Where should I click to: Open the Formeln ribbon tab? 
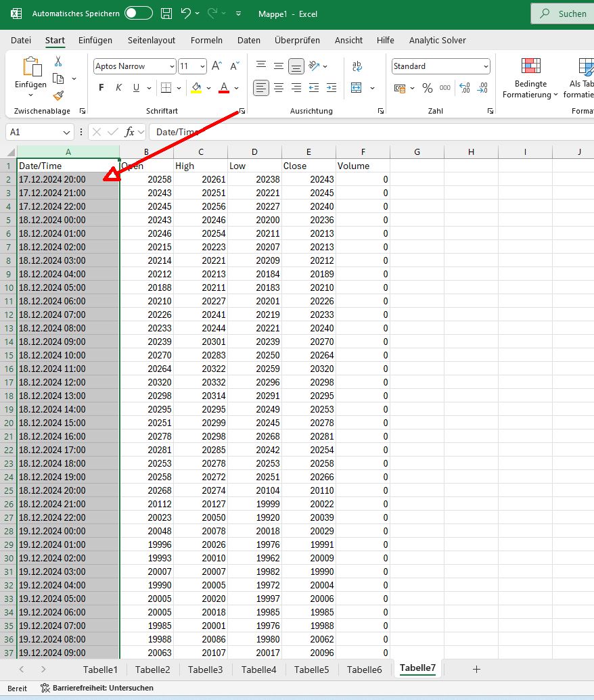[206, 41]
